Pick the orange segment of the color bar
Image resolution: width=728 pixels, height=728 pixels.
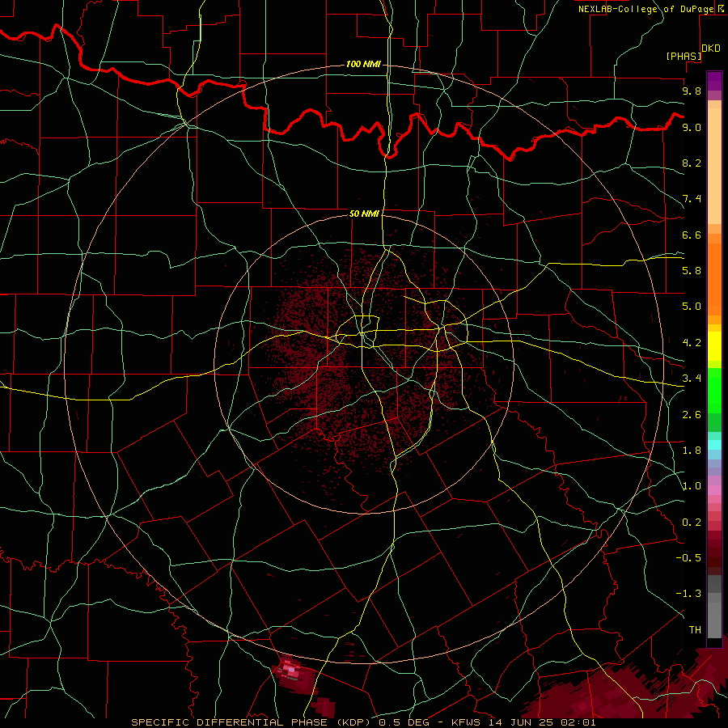point(714,279)
